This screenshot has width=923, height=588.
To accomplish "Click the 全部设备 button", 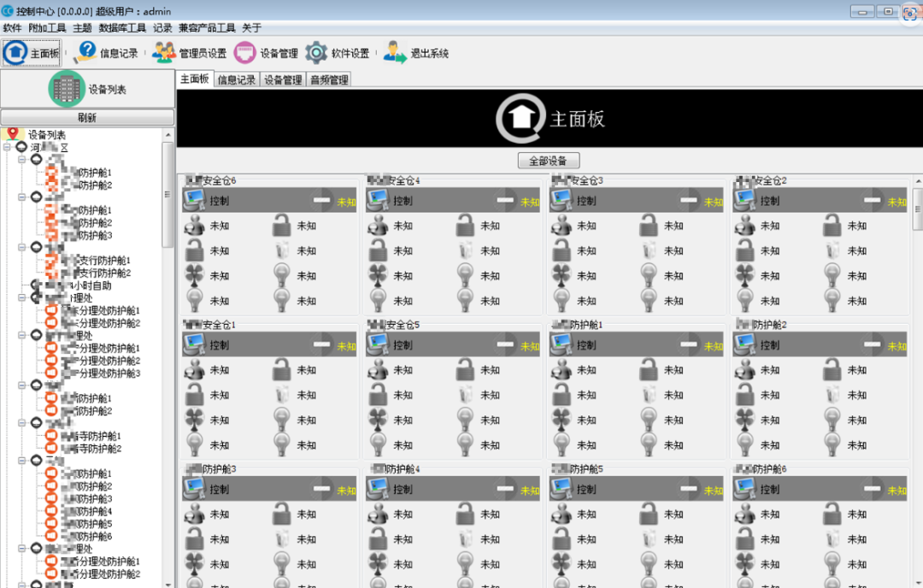I will click(x=549, y=161).
